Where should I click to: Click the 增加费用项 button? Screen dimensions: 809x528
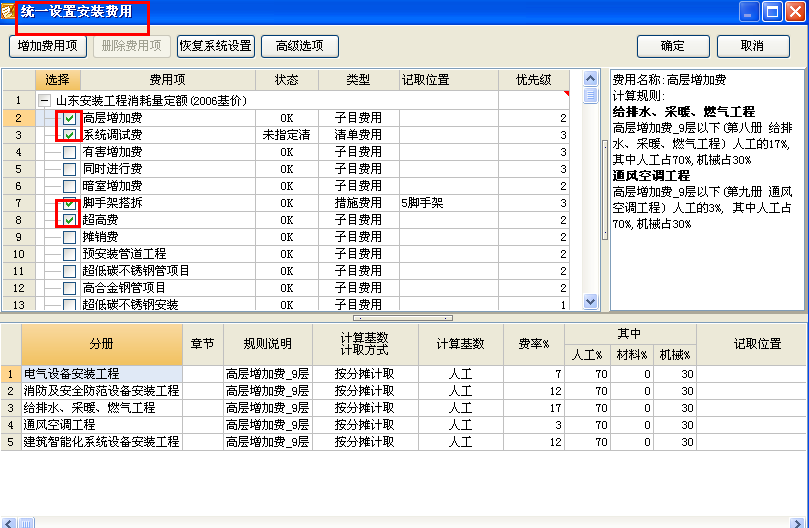click(x=47, y=46)
